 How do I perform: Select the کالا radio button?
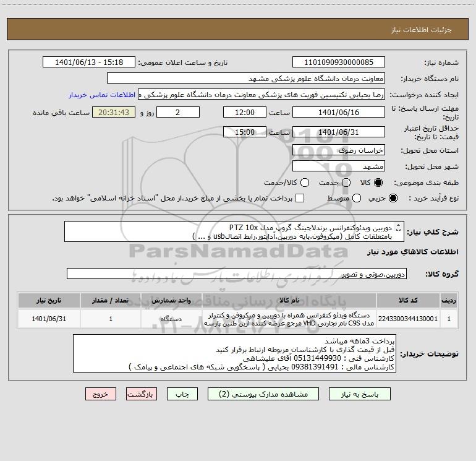tap(378, 183)
